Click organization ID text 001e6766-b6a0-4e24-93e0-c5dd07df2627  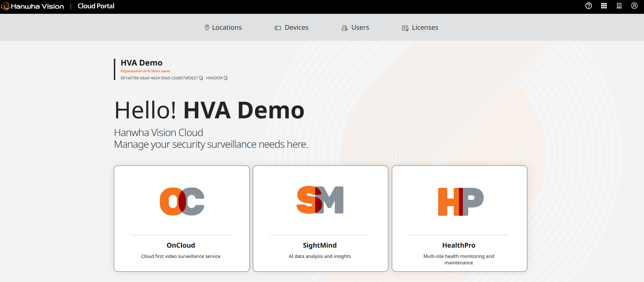(x=159, y=78)
